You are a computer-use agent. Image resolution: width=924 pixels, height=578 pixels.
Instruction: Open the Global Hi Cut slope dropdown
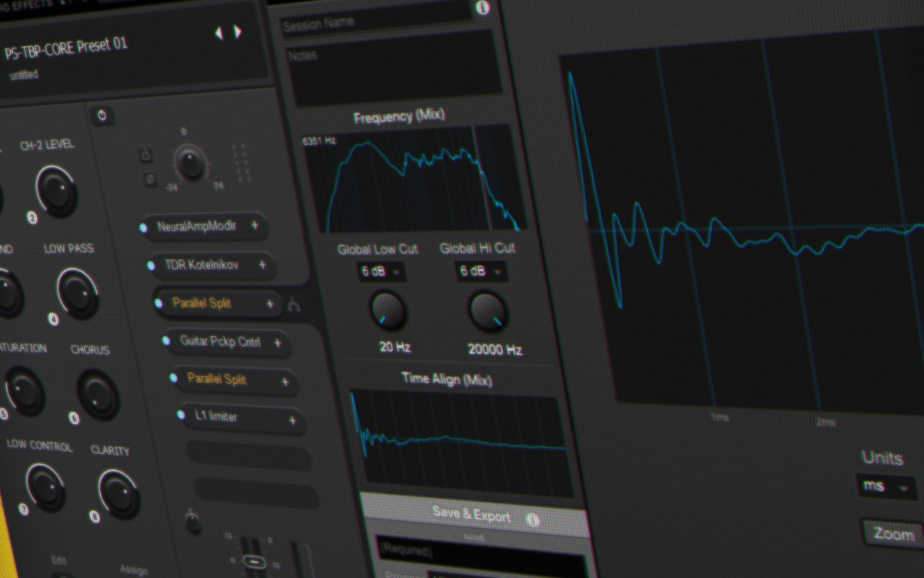coord(483,271)
